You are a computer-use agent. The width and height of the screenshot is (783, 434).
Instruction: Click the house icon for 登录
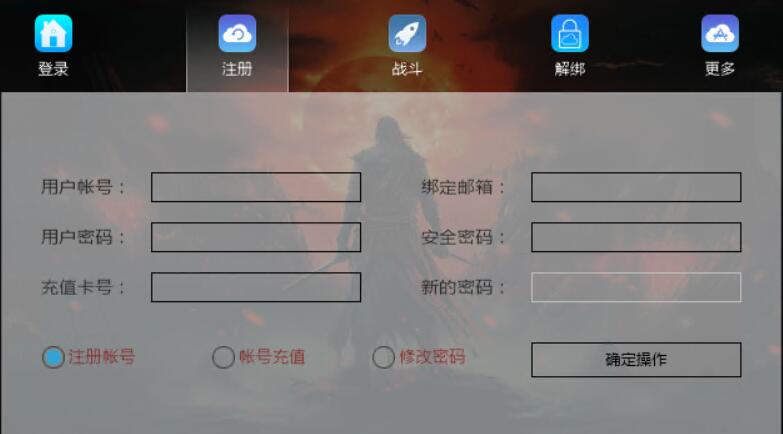[x=53, y=33]
